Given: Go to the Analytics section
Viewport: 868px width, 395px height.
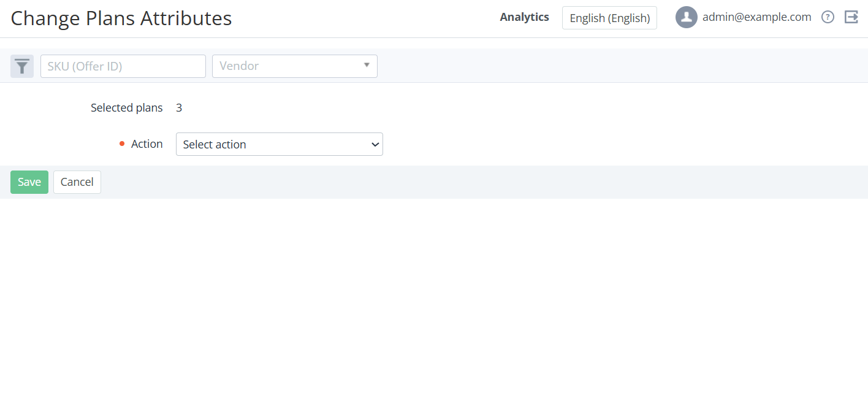Looking at the screenshot, I should point(524,17).
